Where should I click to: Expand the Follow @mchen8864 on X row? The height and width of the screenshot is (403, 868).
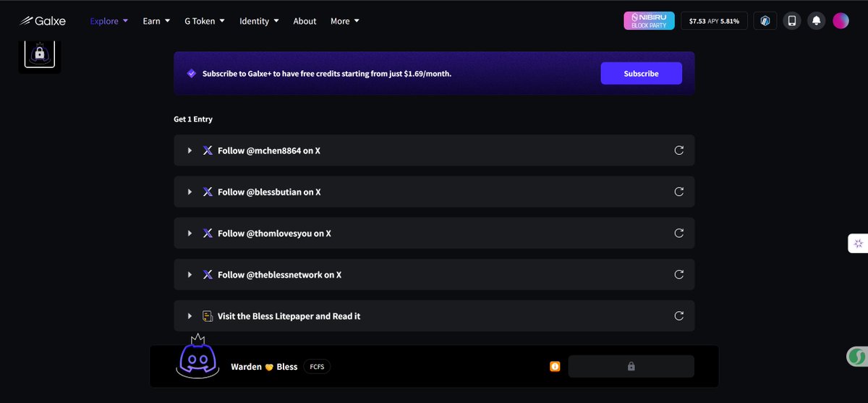434,150
